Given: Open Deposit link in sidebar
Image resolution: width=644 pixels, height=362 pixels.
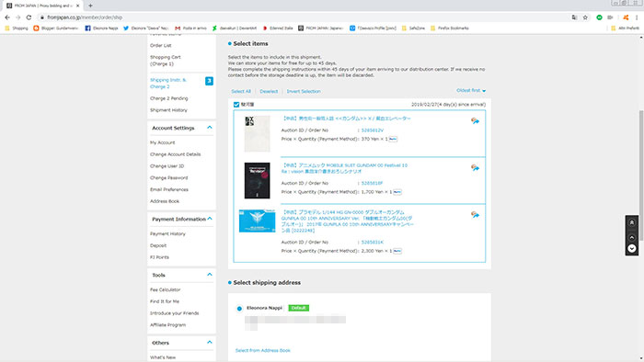Looking at the screenshot, I should tap(158, 245).
